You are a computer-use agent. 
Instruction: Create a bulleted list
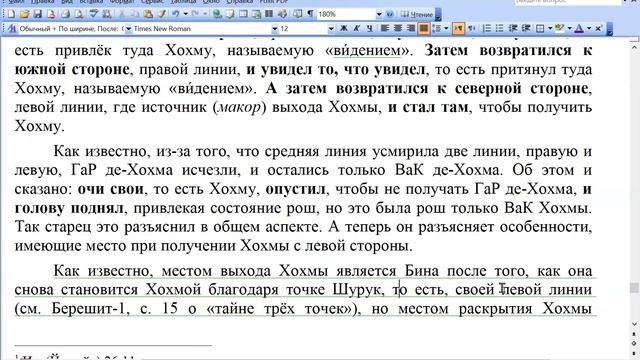click(500, 28)
